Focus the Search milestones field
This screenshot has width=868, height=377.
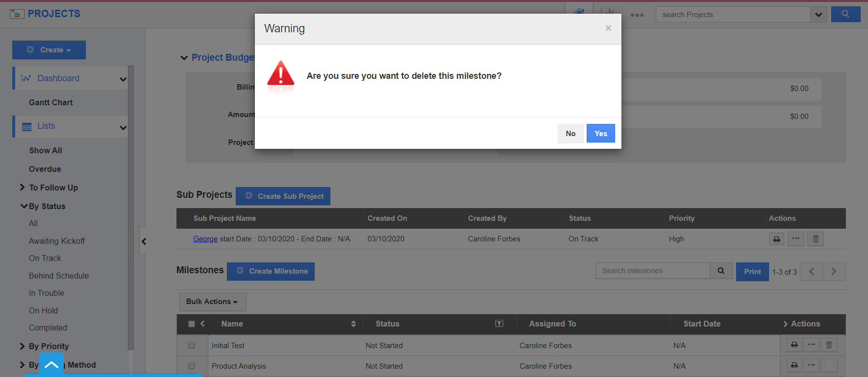(x=653, y=271)
